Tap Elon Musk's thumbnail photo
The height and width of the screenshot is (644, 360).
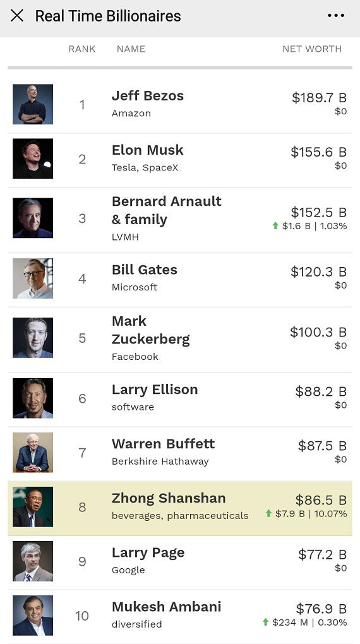coord(33,158)
